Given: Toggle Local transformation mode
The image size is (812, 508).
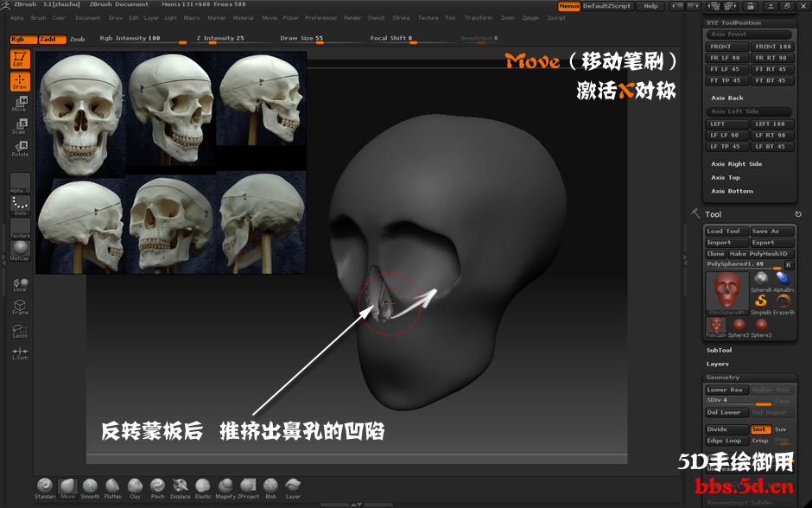Looking at the screenshot, I should click(20, 285).
